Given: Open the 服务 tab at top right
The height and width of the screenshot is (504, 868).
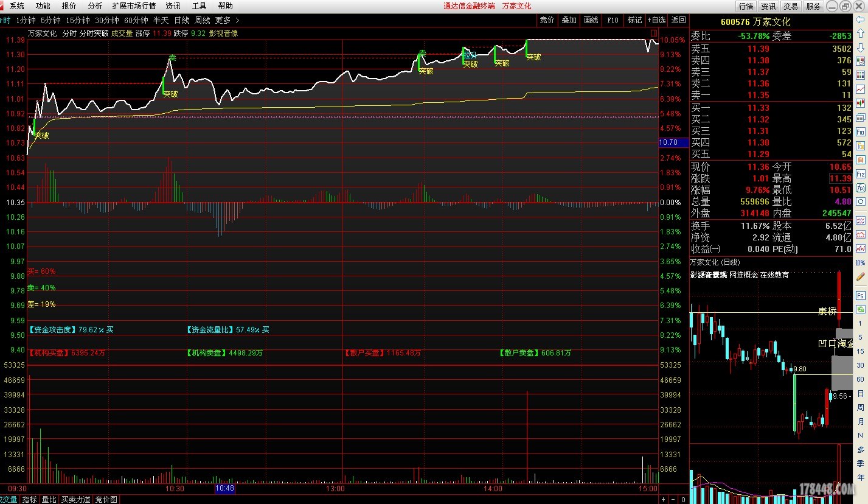Looking at the screenshot, I should [813, 6].
